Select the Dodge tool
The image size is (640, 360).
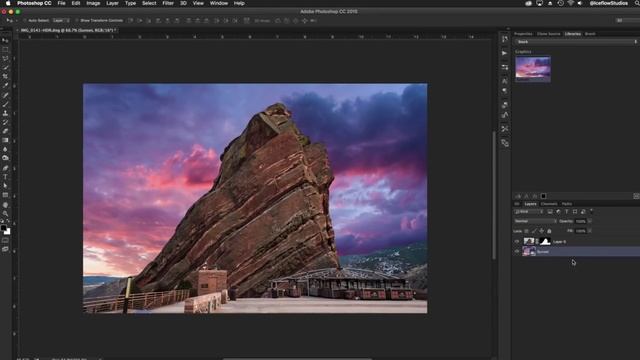(x=5, y=158)
